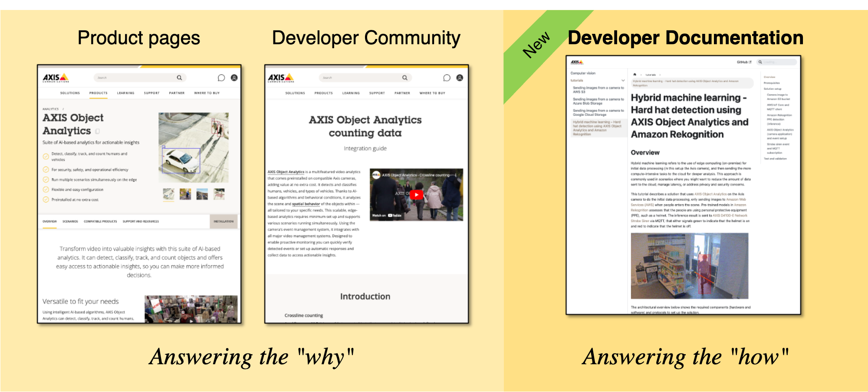Open chat bubble icon on Product pages

221,78
